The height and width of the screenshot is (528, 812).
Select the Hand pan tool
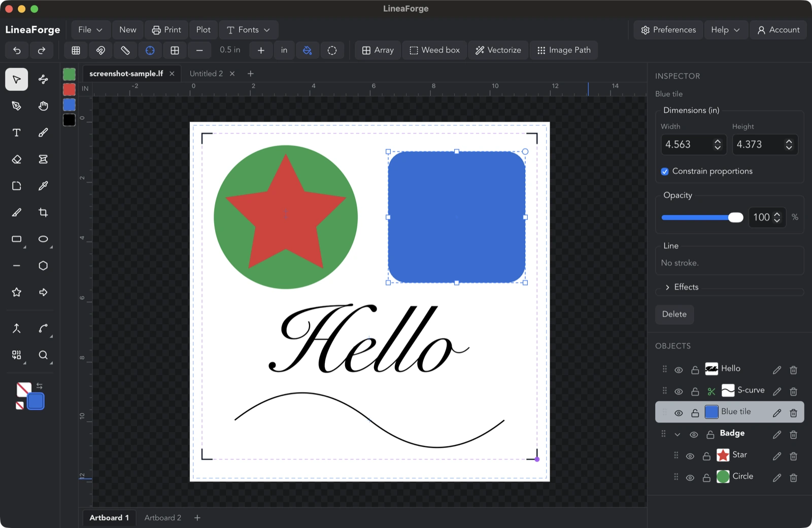(43, 106)
